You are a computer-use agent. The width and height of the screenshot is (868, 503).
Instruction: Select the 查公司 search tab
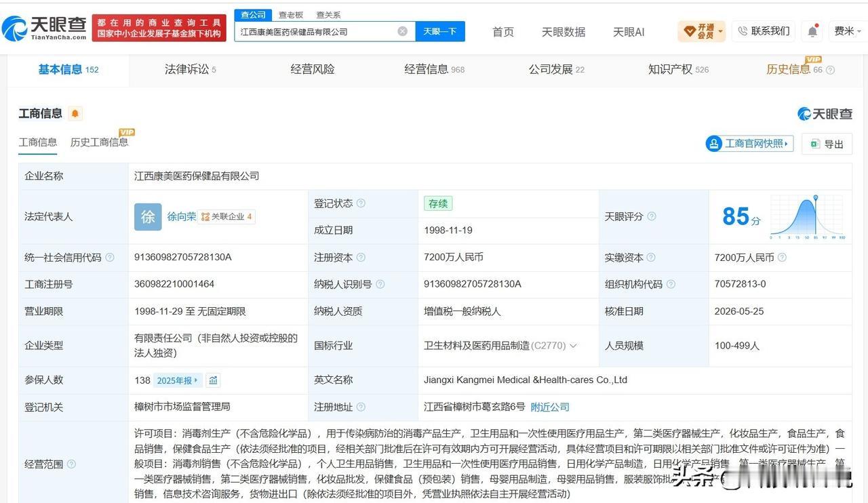click(253, 15)
